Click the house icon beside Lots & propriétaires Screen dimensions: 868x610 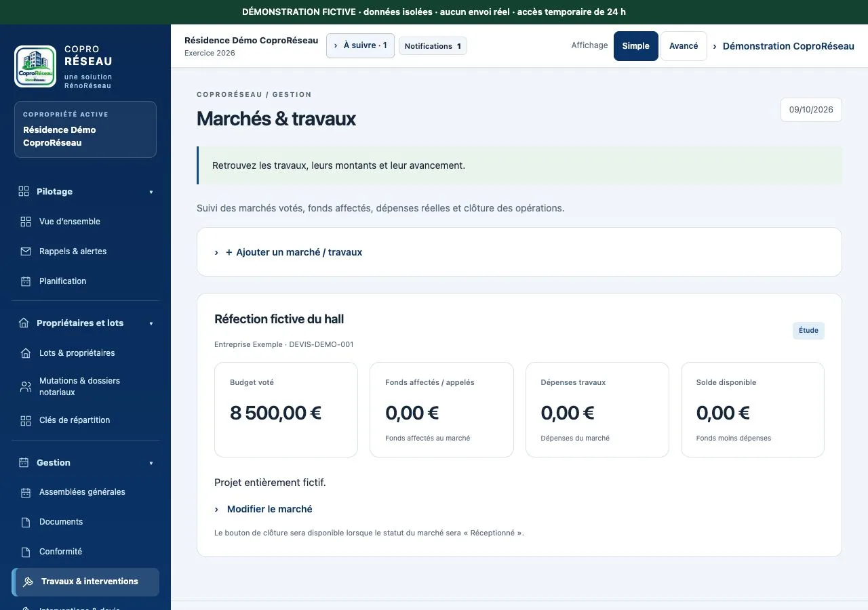click(x=26, y=353)
